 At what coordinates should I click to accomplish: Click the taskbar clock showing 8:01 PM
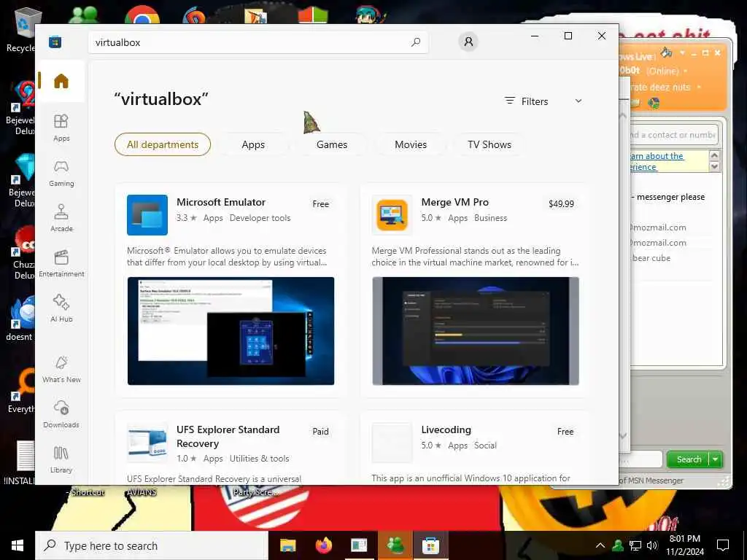click(684, 545)
